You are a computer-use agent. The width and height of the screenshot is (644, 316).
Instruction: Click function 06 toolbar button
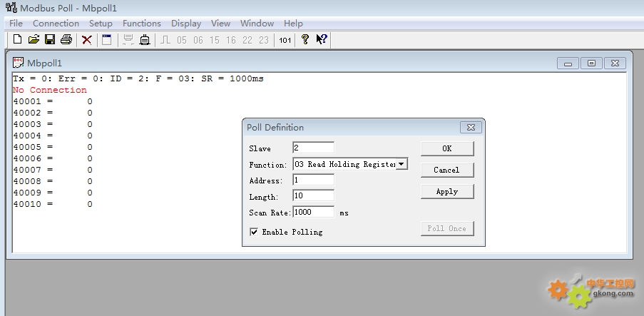198,40
